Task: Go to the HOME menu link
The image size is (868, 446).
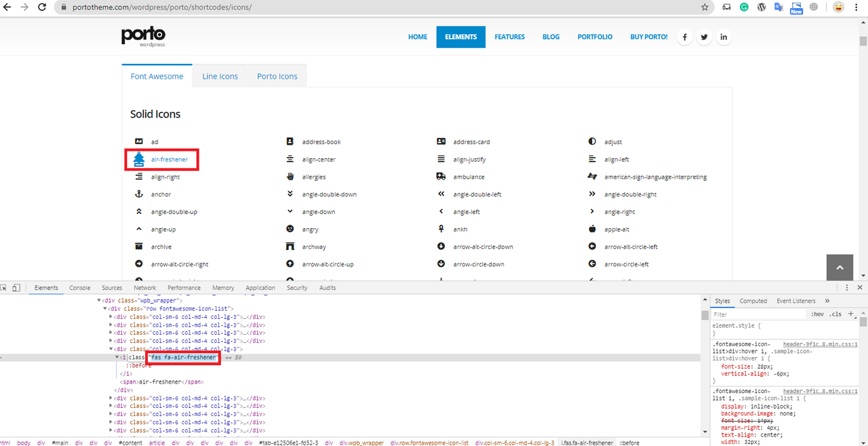Action: [x=418, y=37]
